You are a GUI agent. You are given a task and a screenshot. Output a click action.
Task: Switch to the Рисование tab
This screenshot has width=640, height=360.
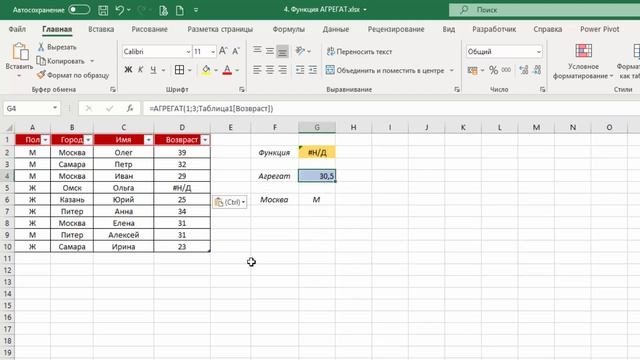pos(149,29)
